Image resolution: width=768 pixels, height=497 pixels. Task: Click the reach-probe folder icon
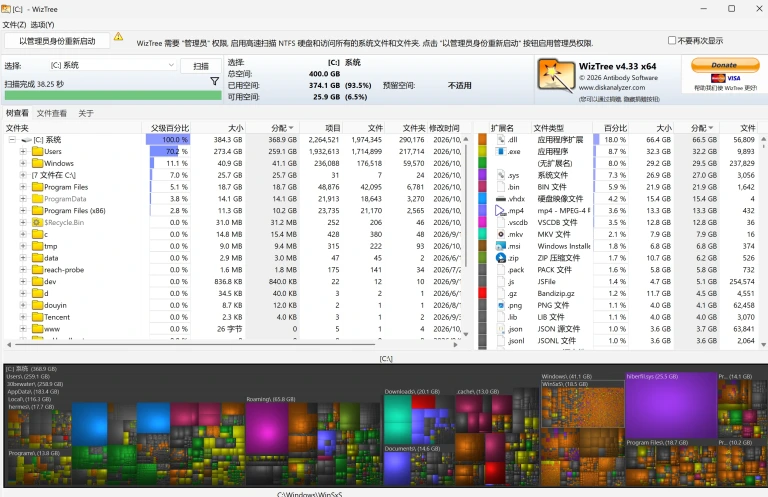coord(38,269)
